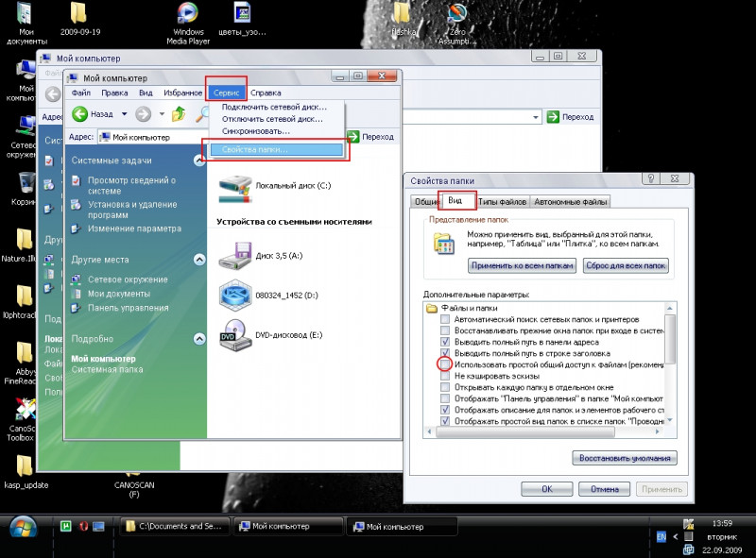Image resolution: width=756 pixels, height=558 pixels.
Task: Switch to C:\Documents and Se... taskbar button
Action: point(175,526)
